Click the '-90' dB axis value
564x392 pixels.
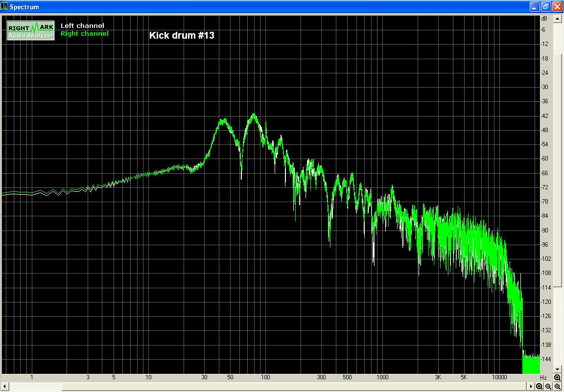(x=544, y=230)
